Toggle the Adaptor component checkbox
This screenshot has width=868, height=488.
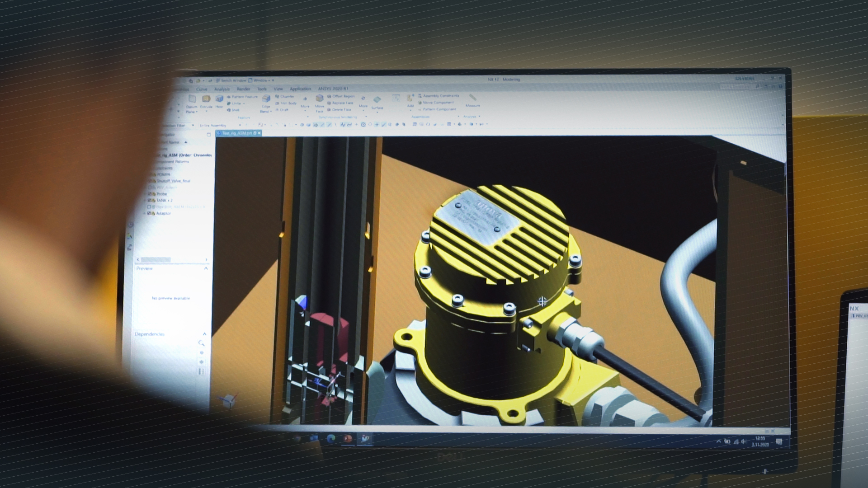150,213
